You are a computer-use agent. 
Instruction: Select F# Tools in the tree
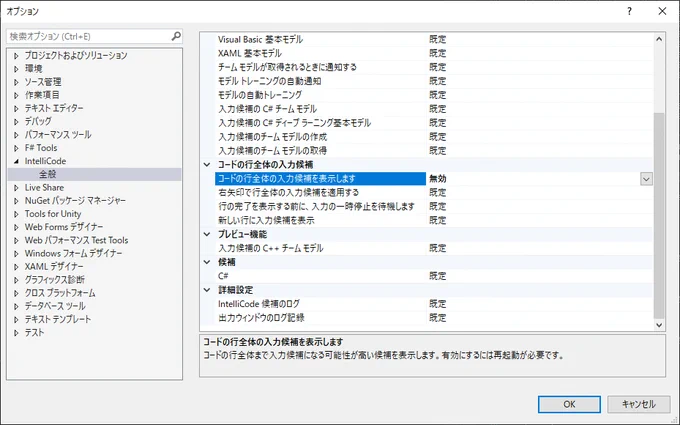[41, 148]
